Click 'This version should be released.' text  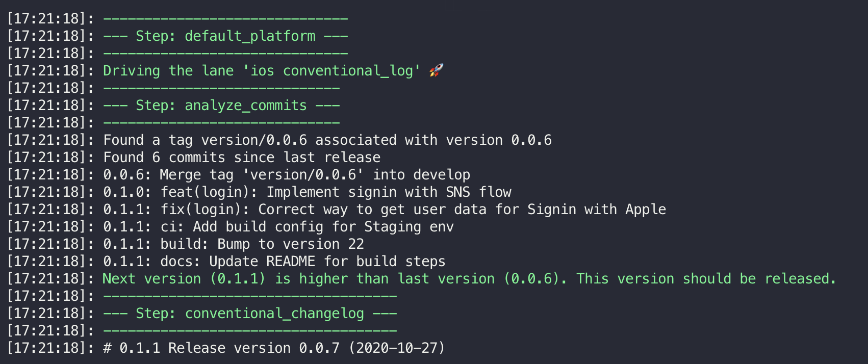point(706,279)
